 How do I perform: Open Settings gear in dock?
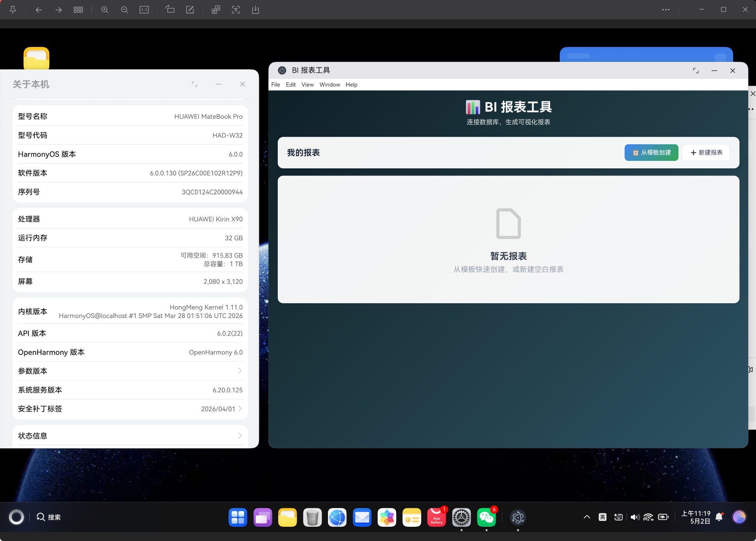[x=462, y=517]
